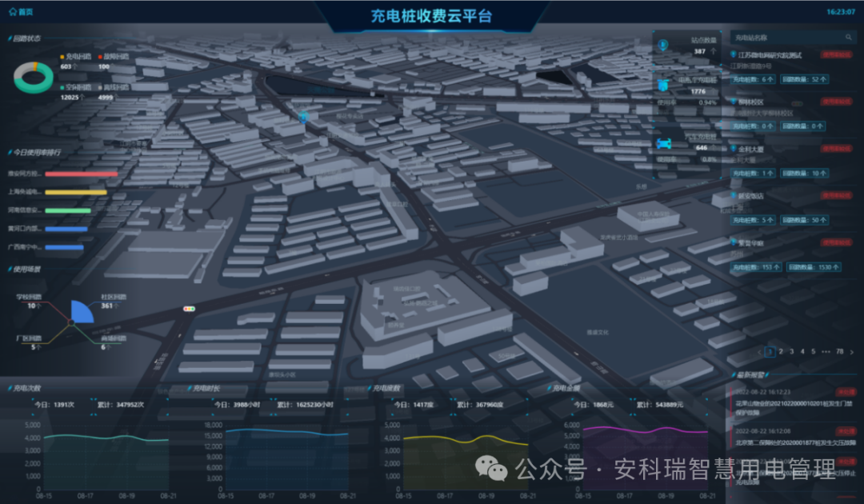
Task: Click the search magnifier in the station search box
Action: point(848,38)
